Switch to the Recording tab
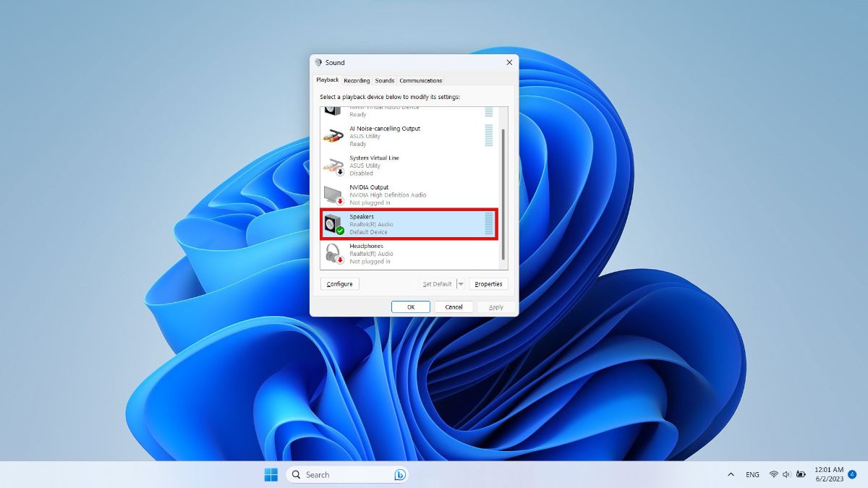This screenshot has height=488, width=868. [357, 80]
